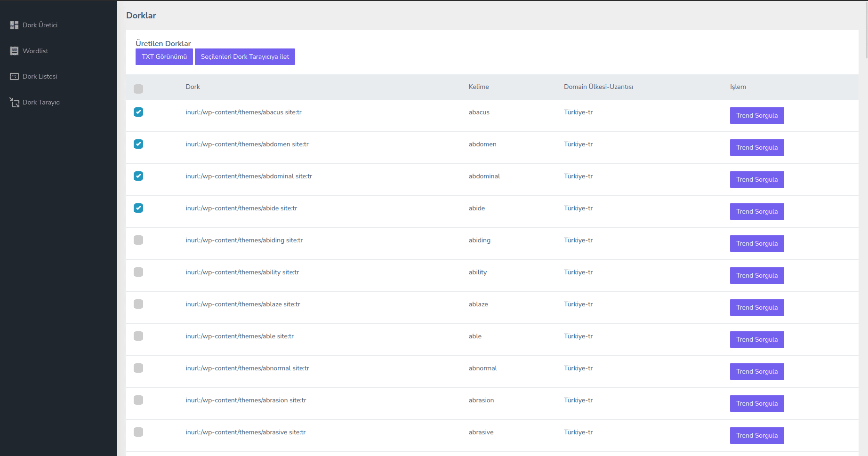Click the Dork Tarayıcı sidebar icon
The image size is (868, 456).
[x=14, y=102]
